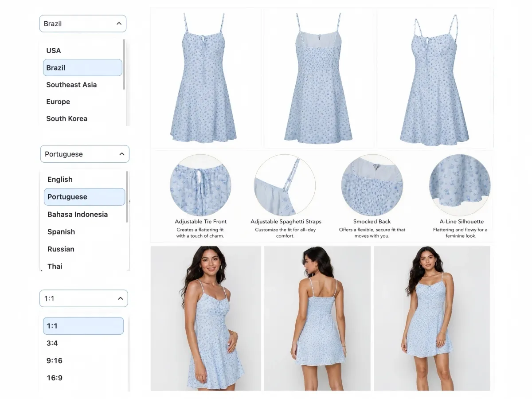Click the 'Smocked Back' caption
Viewport: 532px width, 399px height.
click(372, 222)
